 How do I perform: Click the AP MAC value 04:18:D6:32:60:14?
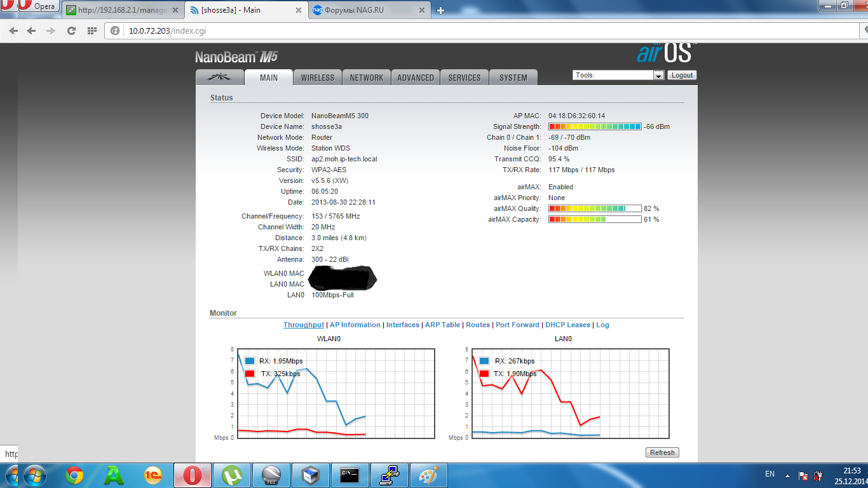(x=577, y=116)
